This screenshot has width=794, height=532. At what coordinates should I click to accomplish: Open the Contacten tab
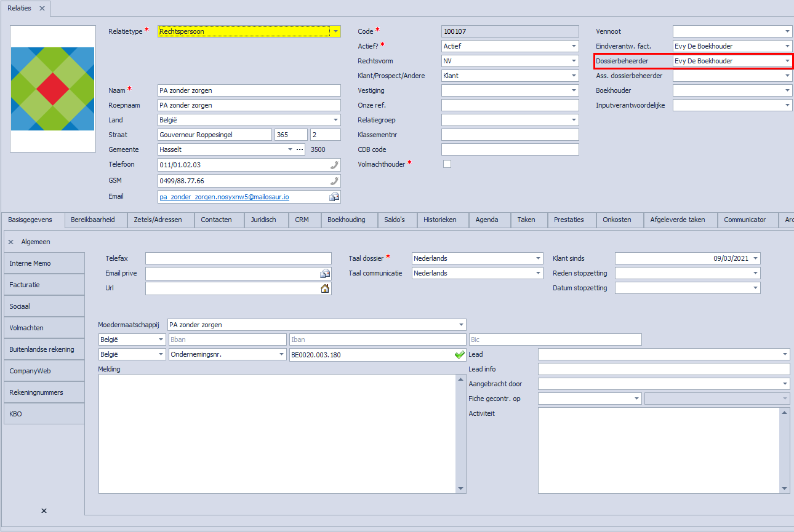pyautogui.click(x=216, y=220)
